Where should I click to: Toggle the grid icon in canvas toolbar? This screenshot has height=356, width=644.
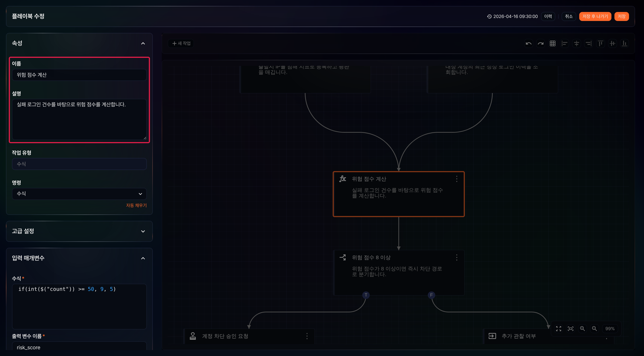pos(552,43)
